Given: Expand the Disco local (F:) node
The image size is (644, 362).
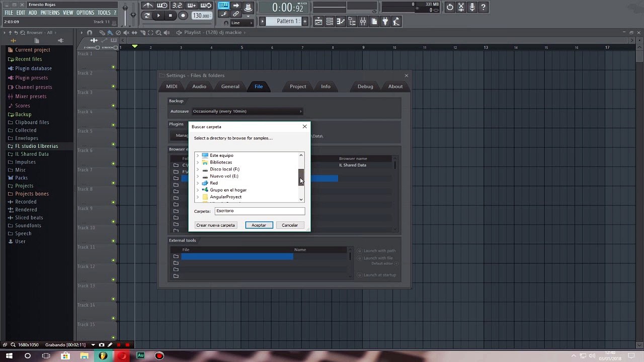Looking at the screenshot, I should click(198, 169).
